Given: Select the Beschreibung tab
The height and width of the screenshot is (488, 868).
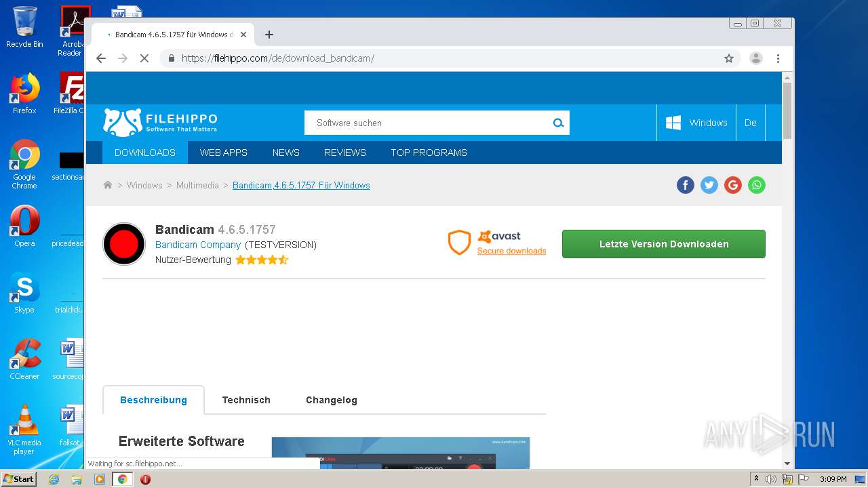Looking at the screenshot, I should click(x=153, y=400).
